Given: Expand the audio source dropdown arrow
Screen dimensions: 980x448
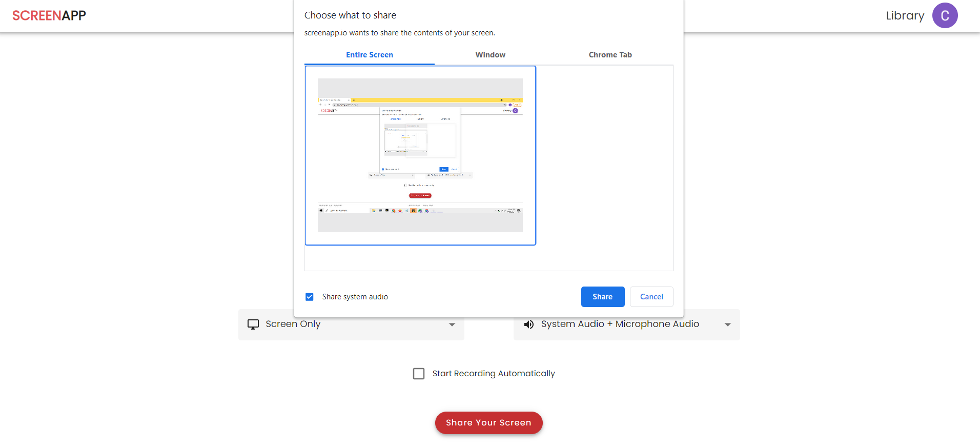Looking at the screenshot, I should (x=727, y=324).
